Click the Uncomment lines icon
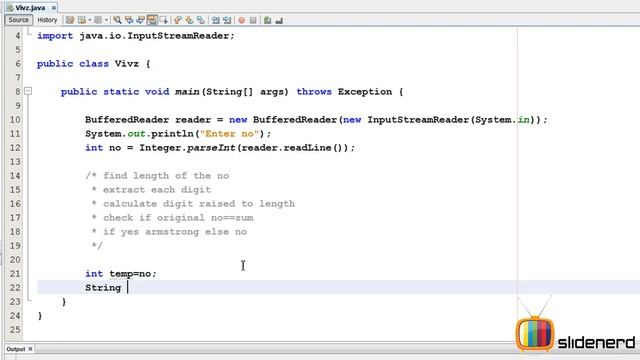The height and width of the screenshot is (360, 640). click(279, 20)
